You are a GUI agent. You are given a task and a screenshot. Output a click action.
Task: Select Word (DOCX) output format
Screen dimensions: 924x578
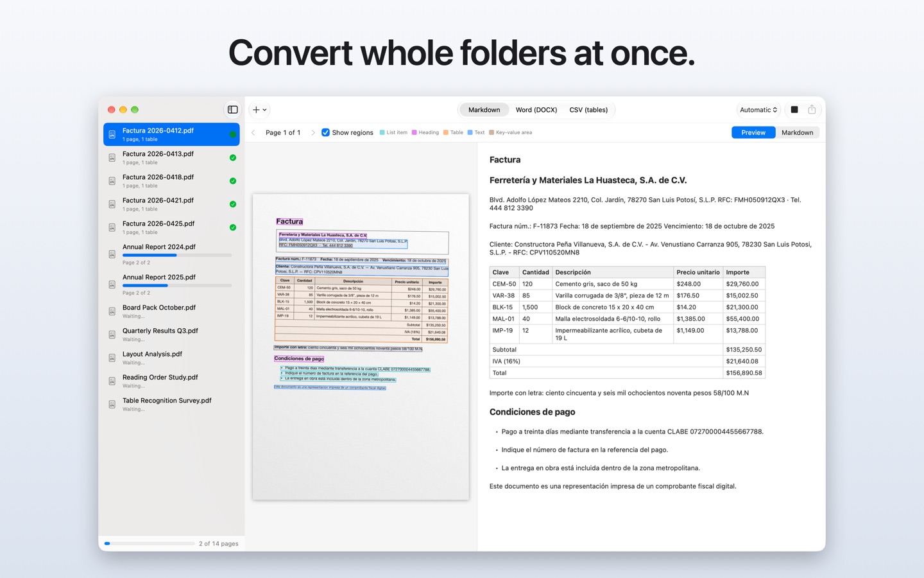tap(536, 110)
